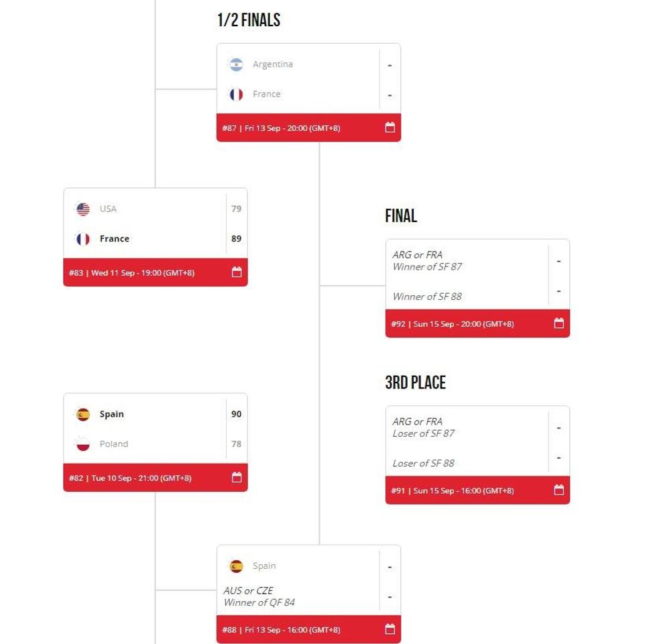Open game #92 Sun 15 Sep date bar
The image size is (657, 644).
(x=453, y=324)
